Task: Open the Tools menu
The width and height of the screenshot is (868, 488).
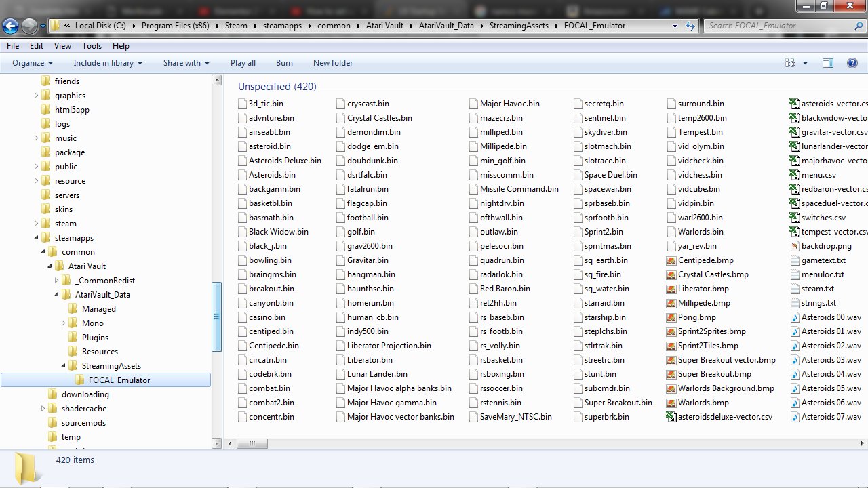Action: (92, 46)
